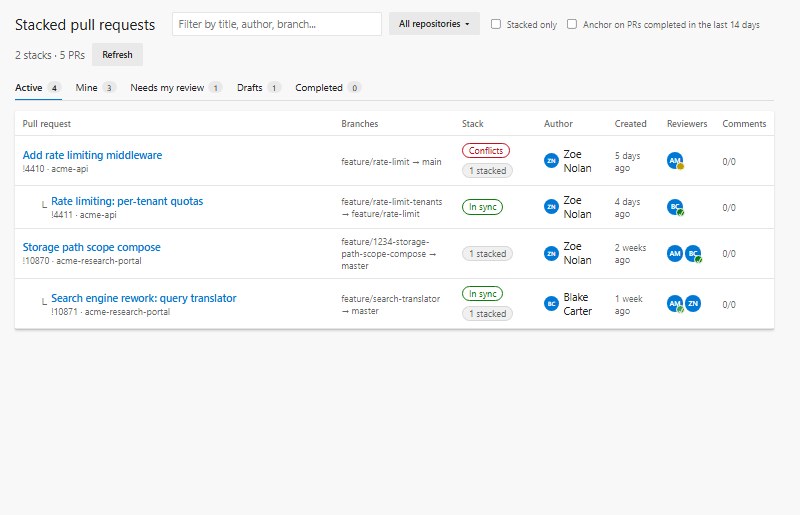
Task: Click the 1 stacked badge under Conflicts
Action: coord(488,170)
